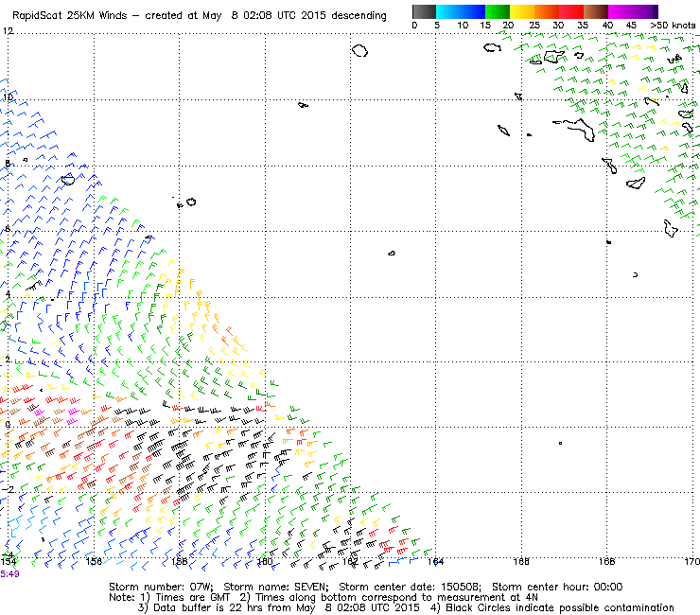Click the latitude 0 axis label
Image resolution: width=700 pixels, height=615 pixels.
click(x=8, y=424)
